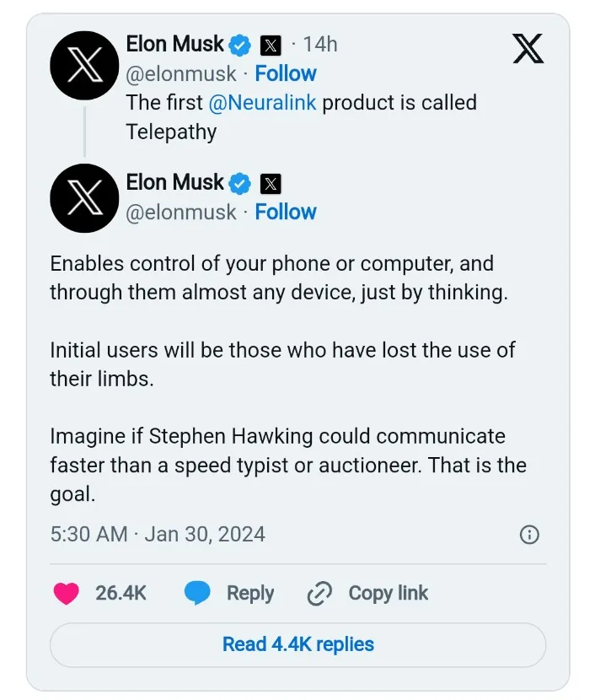Open the info circle icon beside the date
Screen dimensions: 595x700
pyautogui.click(x=529, y=535)
